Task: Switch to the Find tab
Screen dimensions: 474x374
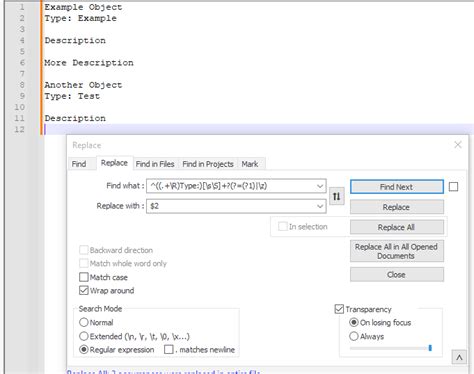Action: point(79,164)
